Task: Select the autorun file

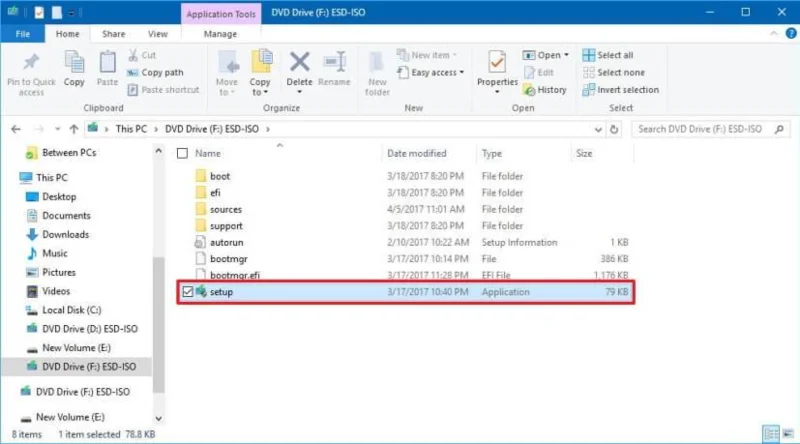Action: point(227,242)
